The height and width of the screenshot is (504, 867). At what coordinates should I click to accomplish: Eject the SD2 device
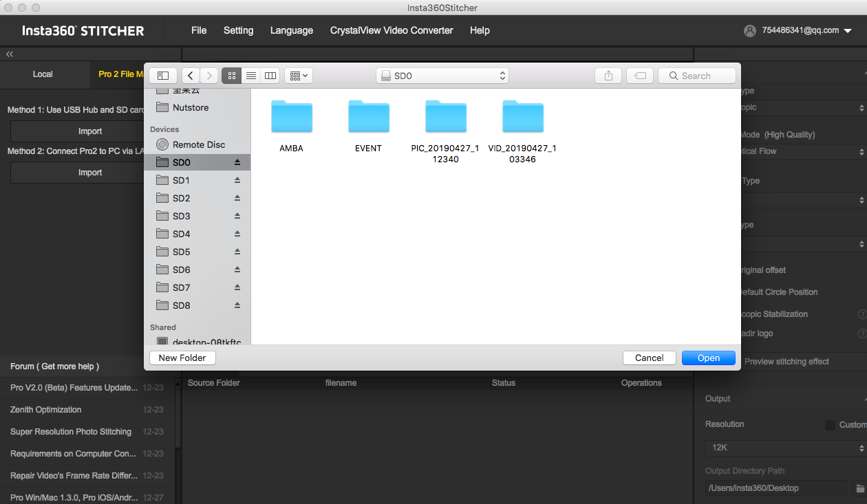237,198
